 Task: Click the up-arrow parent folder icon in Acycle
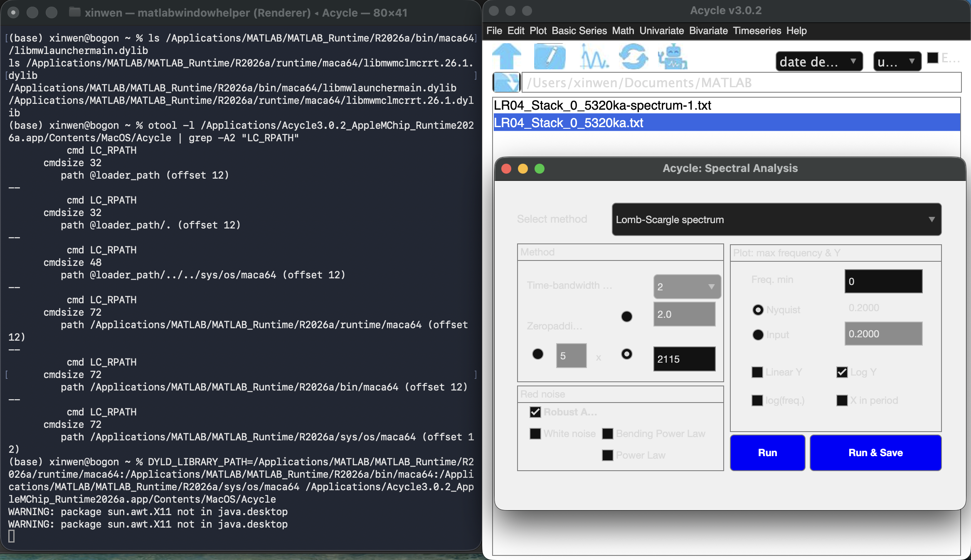(x=507, y=56)
